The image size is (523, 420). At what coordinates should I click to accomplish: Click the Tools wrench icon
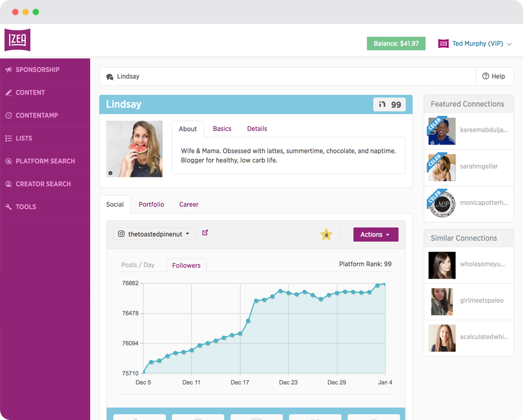coord(9,207)
